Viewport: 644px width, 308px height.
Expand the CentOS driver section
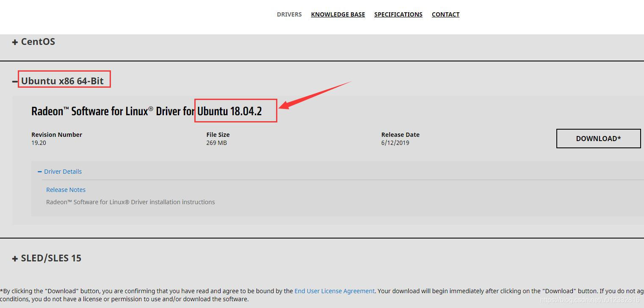click(33, 42)
